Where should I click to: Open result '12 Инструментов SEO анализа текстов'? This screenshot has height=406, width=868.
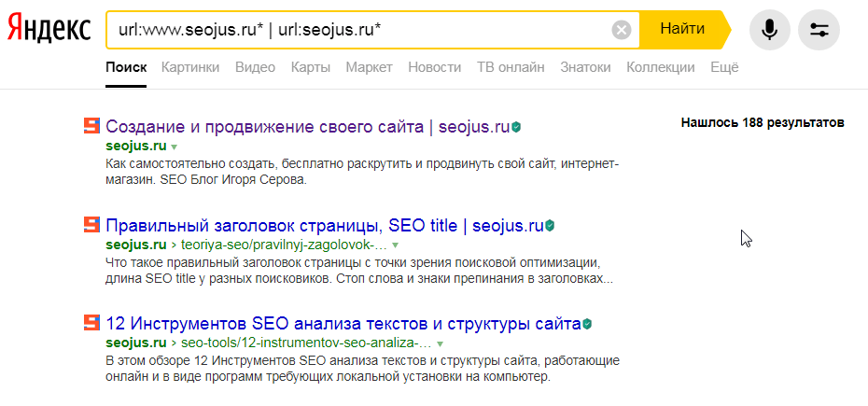pyautogui.click(x=343, y=323)
